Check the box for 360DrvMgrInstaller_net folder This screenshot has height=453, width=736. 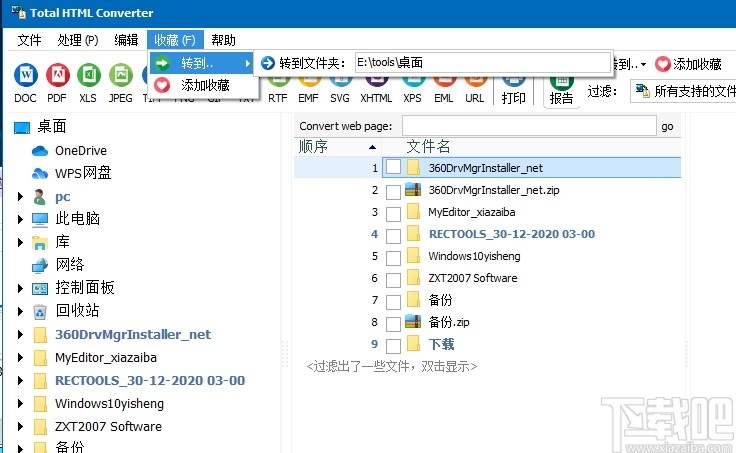[393, 167]
